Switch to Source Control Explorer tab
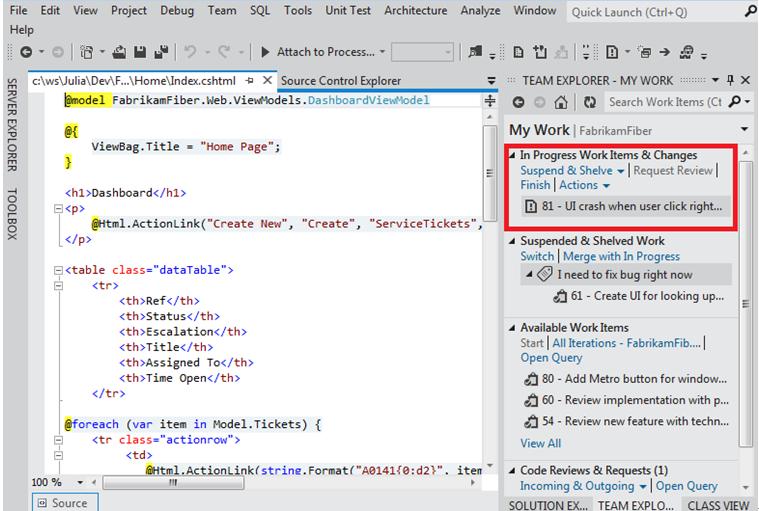 [x=341, y=81]
